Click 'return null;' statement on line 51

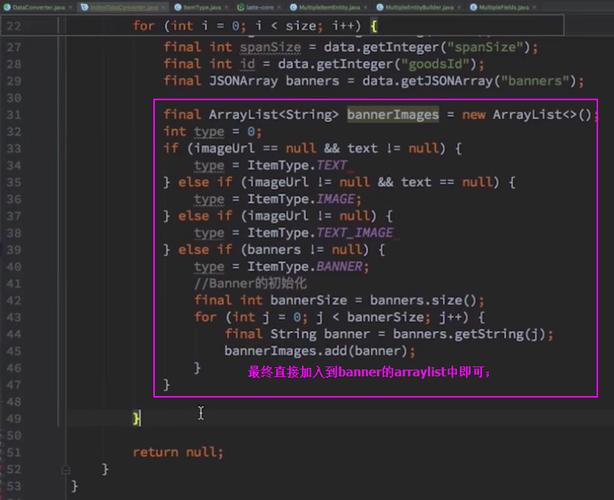(178, 452)
